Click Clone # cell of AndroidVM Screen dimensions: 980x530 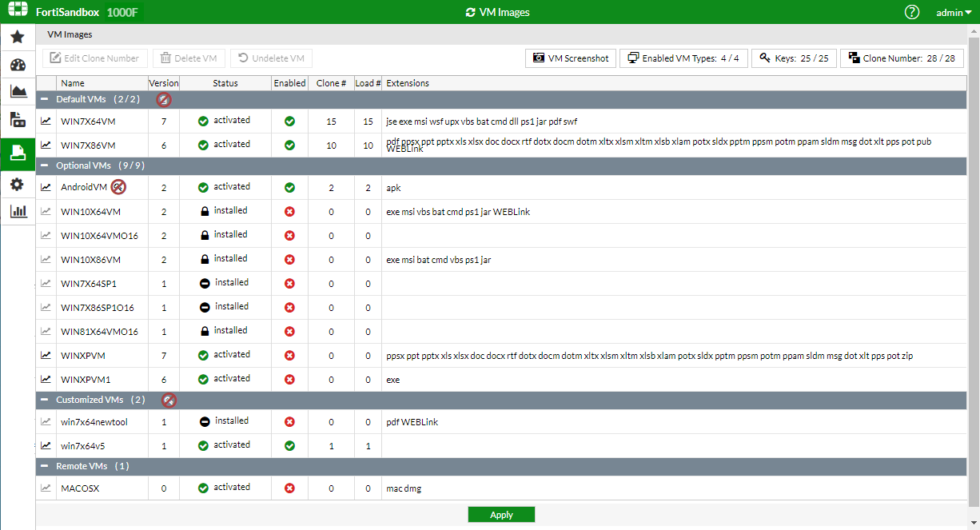tap(331, 188)
